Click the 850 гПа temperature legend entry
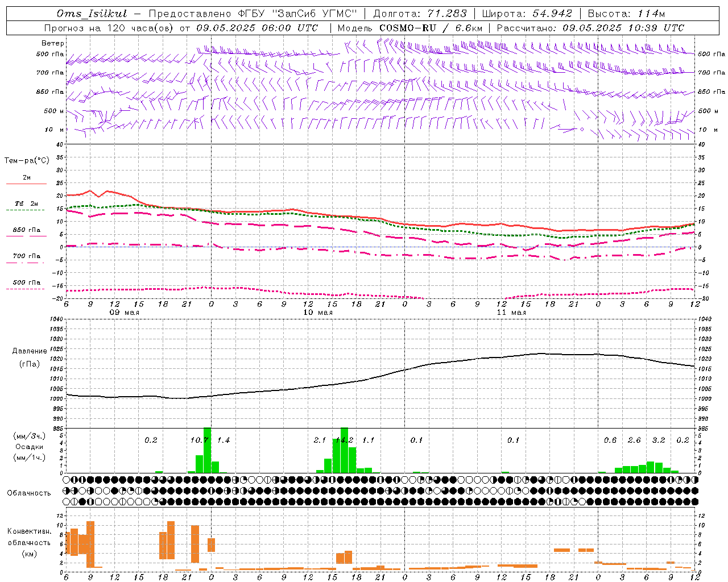Image resolution: width=728 pixels, height=582 pixels. click(x=27, y=230)
